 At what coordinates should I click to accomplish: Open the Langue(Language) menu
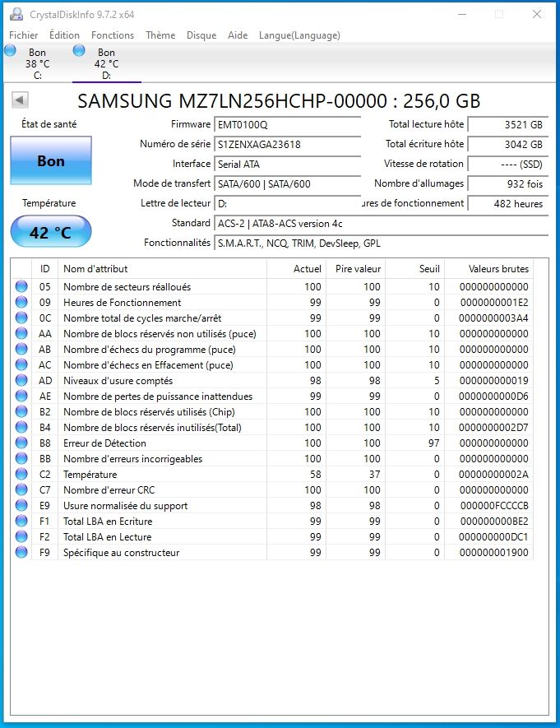click(x=299, y=35)
